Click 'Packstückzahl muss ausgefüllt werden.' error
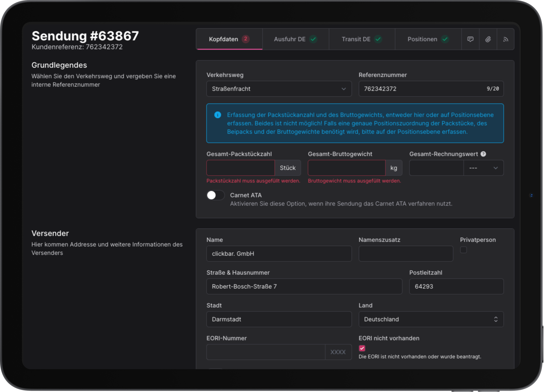The image size is (544, 392). click(253, 181)
